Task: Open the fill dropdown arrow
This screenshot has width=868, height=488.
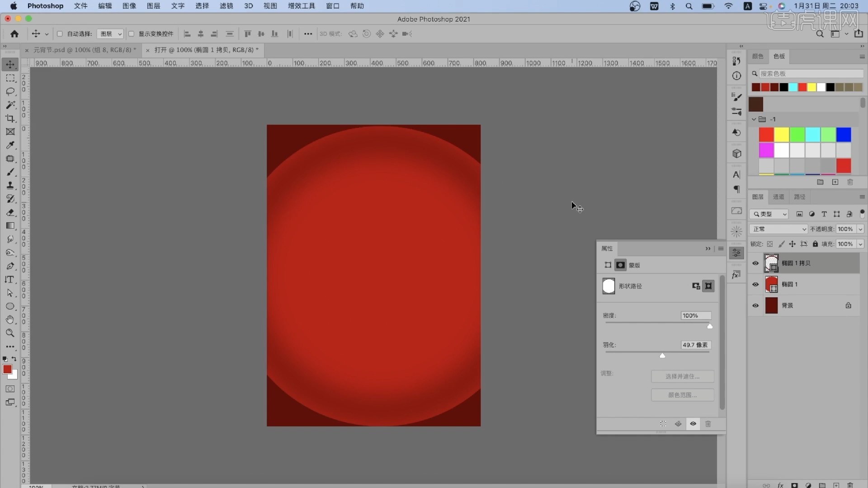Action: 860,244
